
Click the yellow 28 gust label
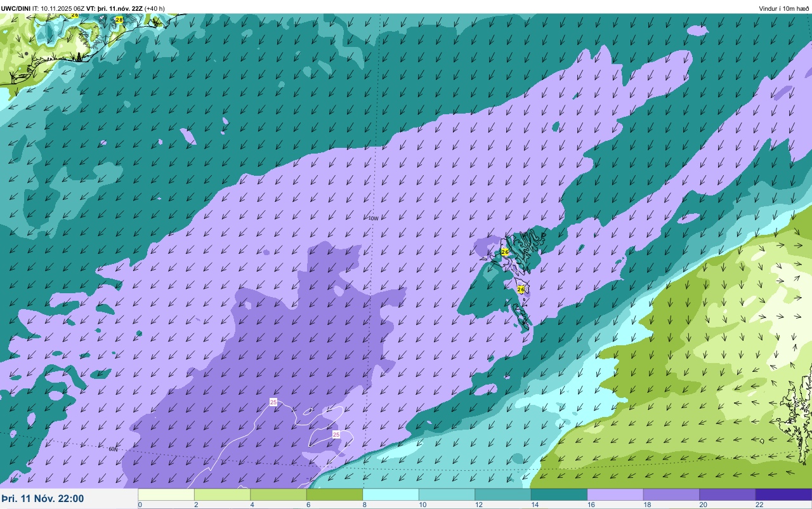(119, 20)
